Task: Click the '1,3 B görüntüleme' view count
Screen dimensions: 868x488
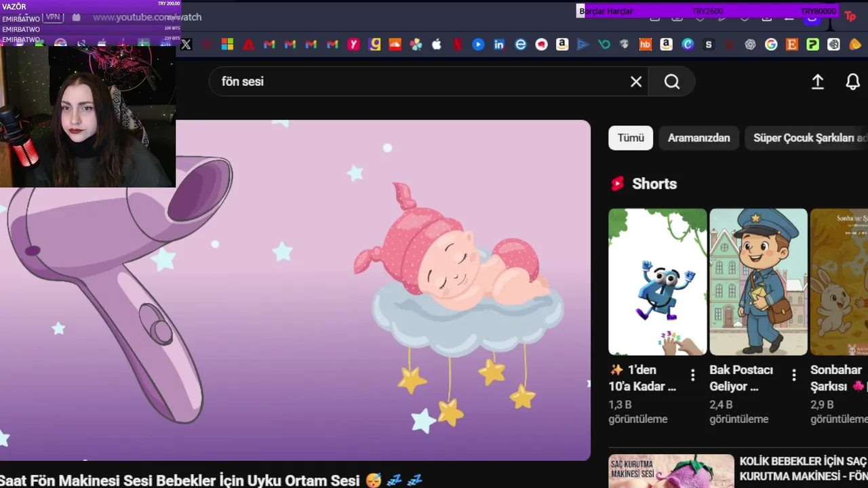Action: 638,412
